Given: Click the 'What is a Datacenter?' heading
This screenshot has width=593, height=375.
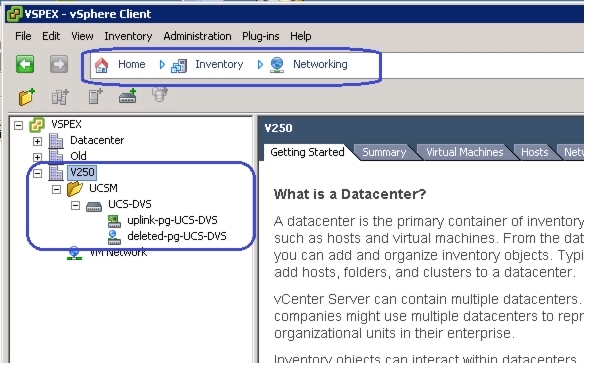Looking at the screenshot, I should click(350, 194).
